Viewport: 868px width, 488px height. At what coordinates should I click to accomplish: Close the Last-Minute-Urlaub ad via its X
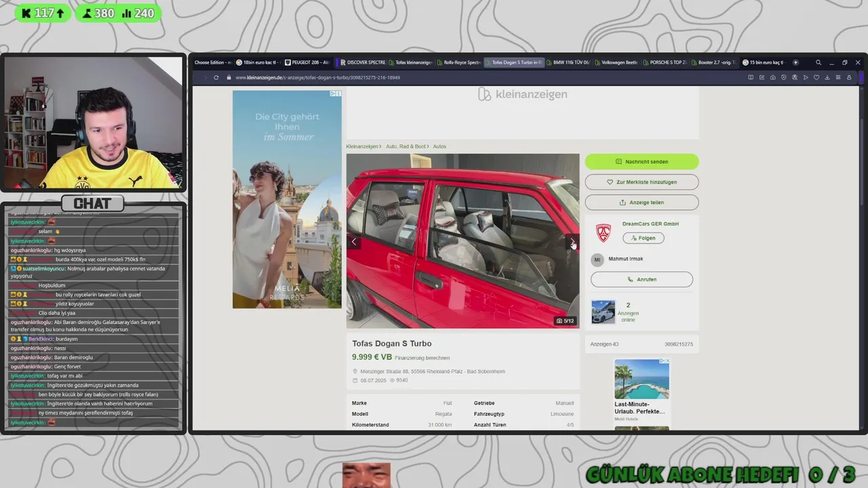(667, 361)
